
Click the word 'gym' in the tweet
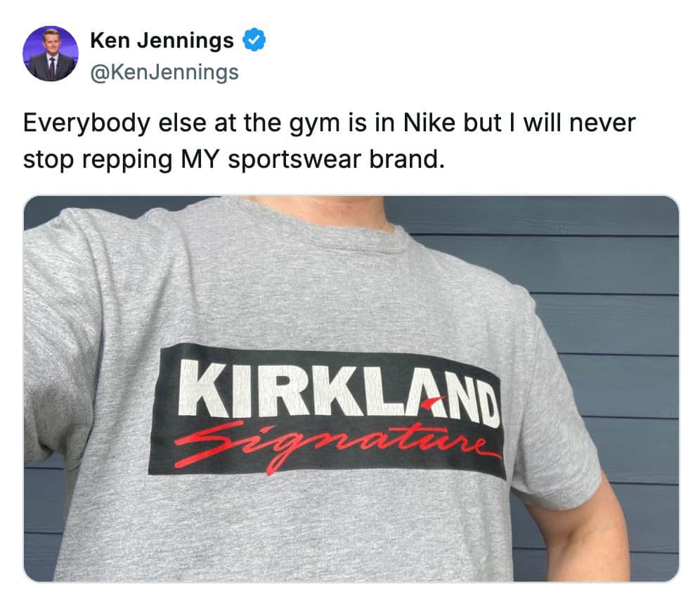pyautogui.click(x=315, y=124)
